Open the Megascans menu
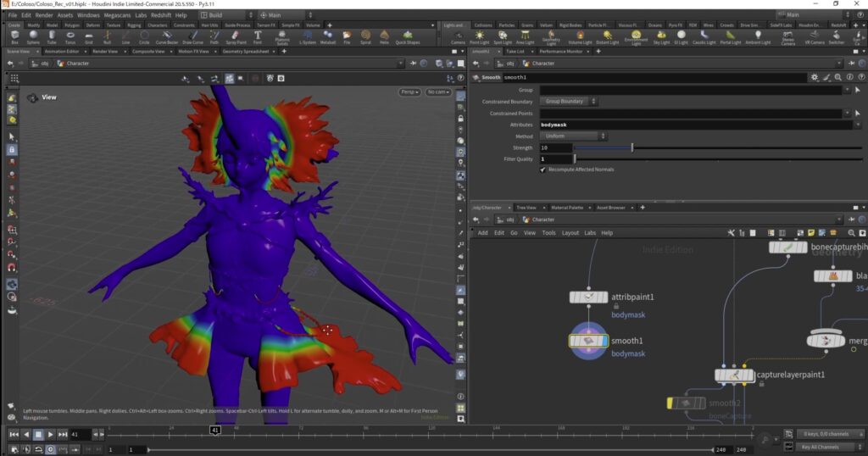The image size is (868, 456). click(x=117, y=14)
